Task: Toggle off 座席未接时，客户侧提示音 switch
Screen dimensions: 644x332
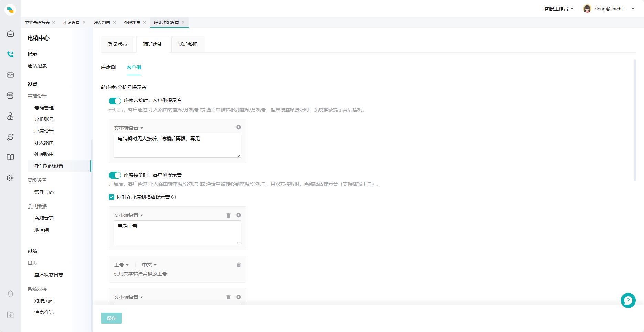Action: (115, 101)
